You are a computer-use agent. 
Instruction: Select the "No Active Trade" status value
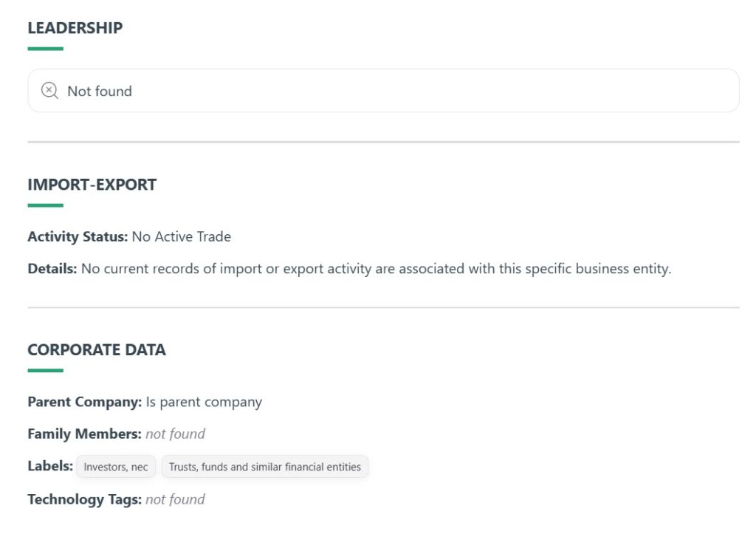pyautogui.click(x=181, y=237)
